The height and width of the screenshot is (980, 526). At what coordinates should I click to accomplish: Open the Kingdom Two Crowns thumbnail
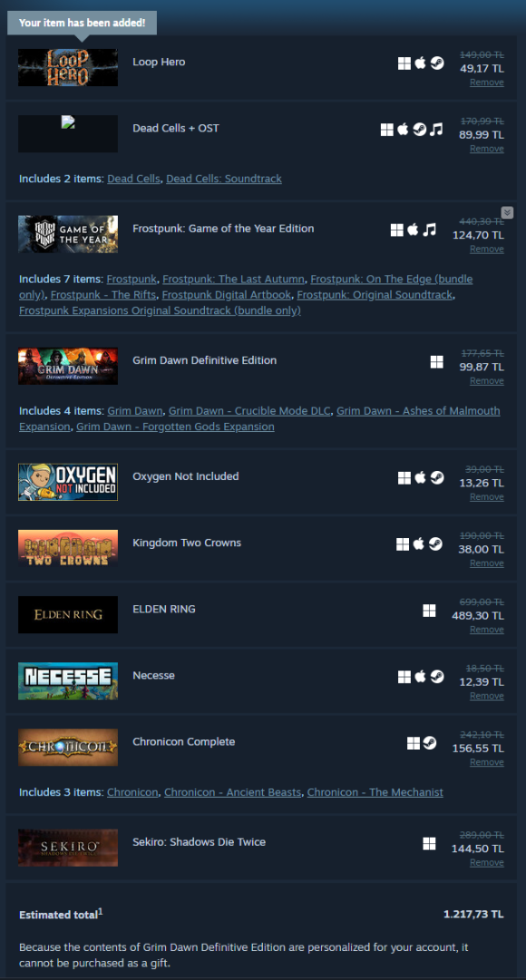point(68,548)
